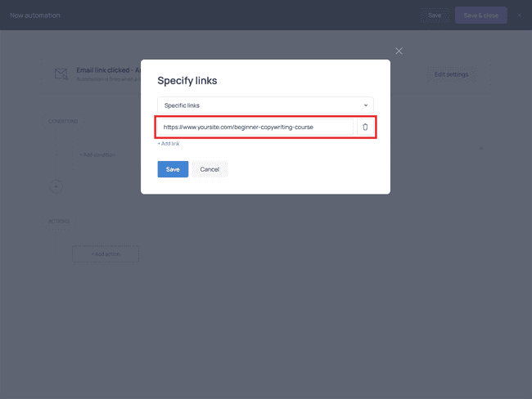Add another link via + Add link
Screen dimensions: 532x399
click(x=169, y=144)
